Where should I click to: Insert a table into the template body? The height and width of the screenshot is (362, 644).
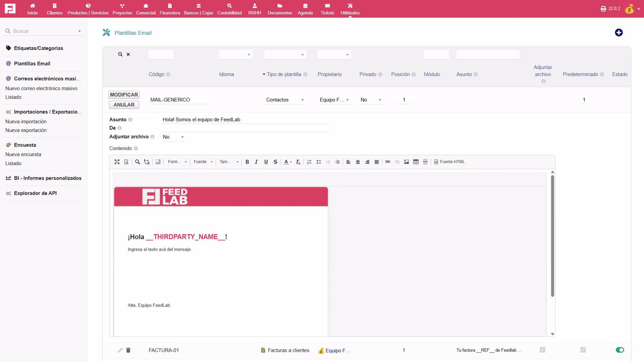(x=416, y=162)
